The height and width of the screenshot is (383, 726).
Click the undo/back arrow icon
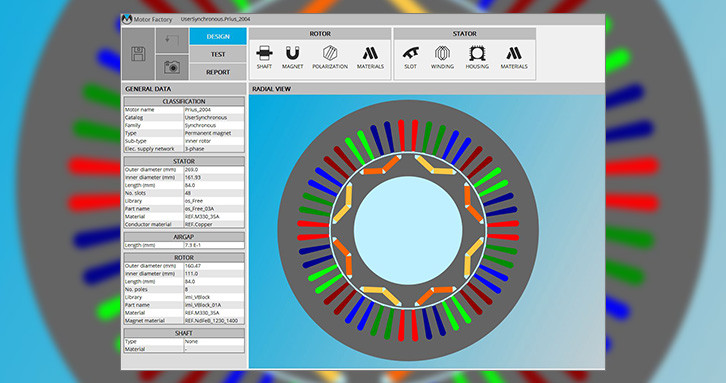point(172,40)
